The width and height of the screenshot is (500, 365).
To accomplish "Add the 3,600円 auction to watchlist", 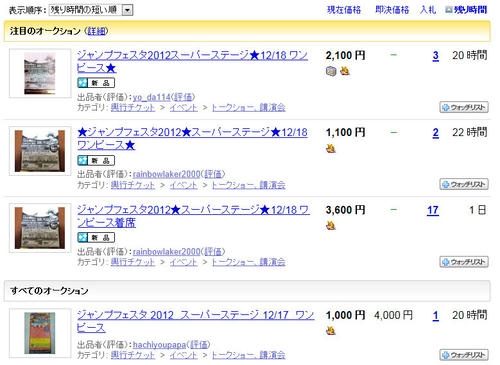I will (464, 262).
